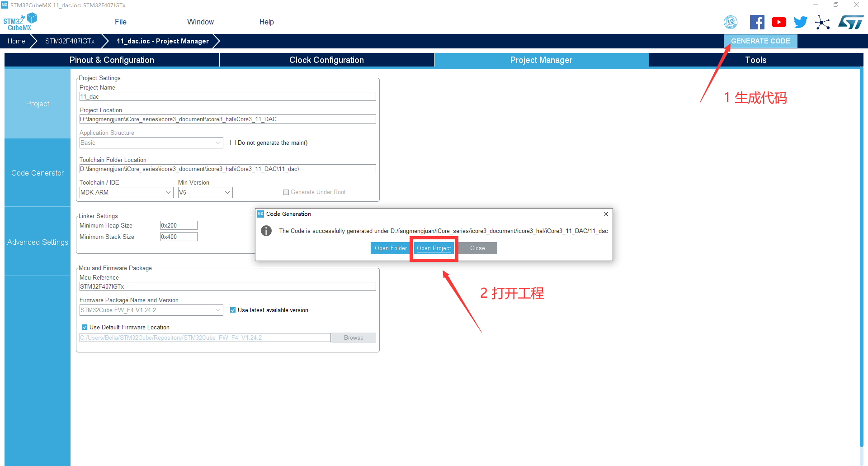Viewport: 868px width, 466px height.
Task: Switch to the Clock Configuration tab
Action: 326,60
